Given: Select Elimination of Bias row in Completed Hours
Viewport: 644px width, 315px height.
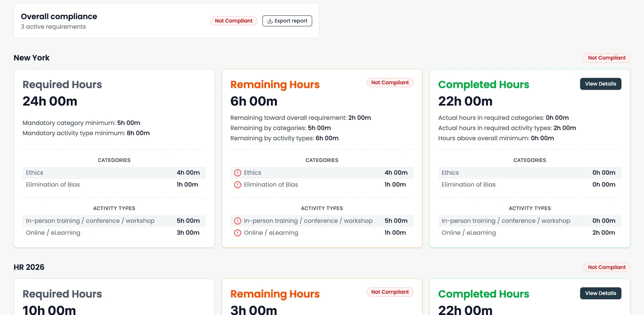Looking at the screenshot, I should (x=530, y=185).
